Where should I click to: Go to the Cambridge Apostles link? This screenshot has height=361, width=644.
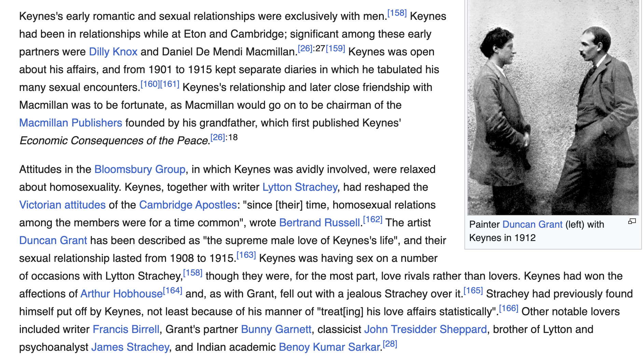[188, 205]
